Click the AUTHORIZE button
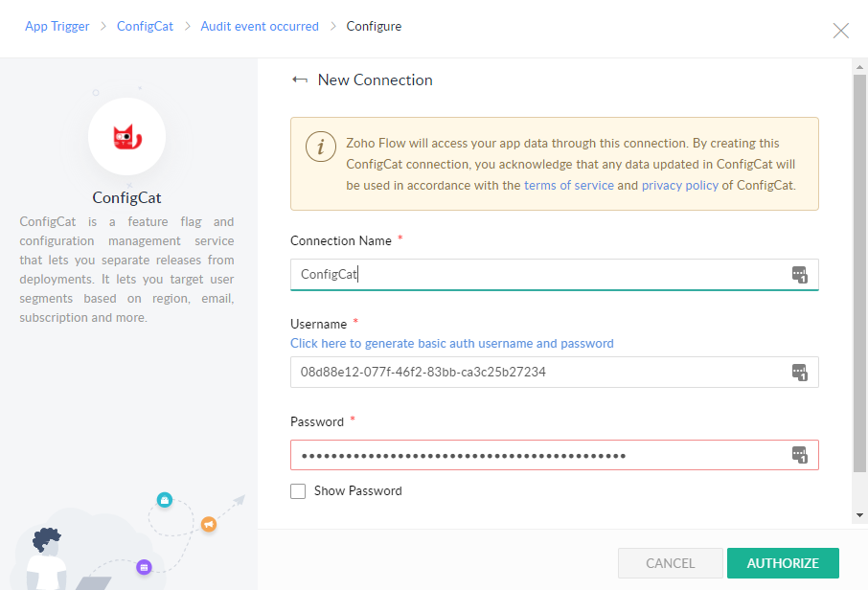Screen dimensions: 868x590 click(x=783, y=563)
